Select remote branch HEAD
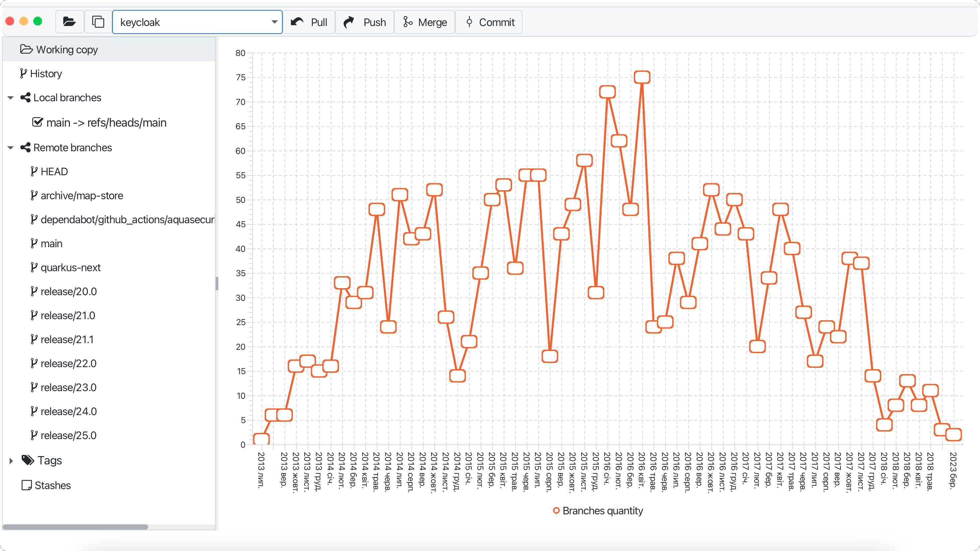The width and height of the screenshot is (980, 551). tap(54, 172)
